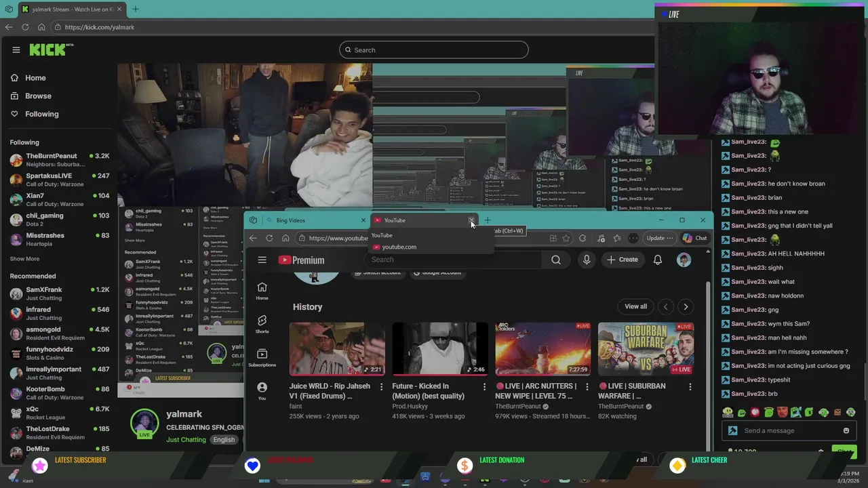Open asmongold recommended channel

60,333
